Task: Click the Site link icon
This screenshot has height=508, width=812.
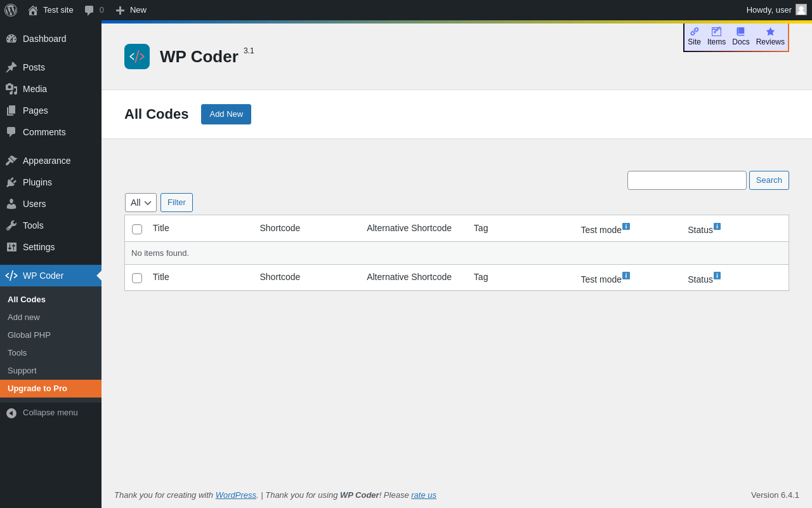Action: (695, 31)
